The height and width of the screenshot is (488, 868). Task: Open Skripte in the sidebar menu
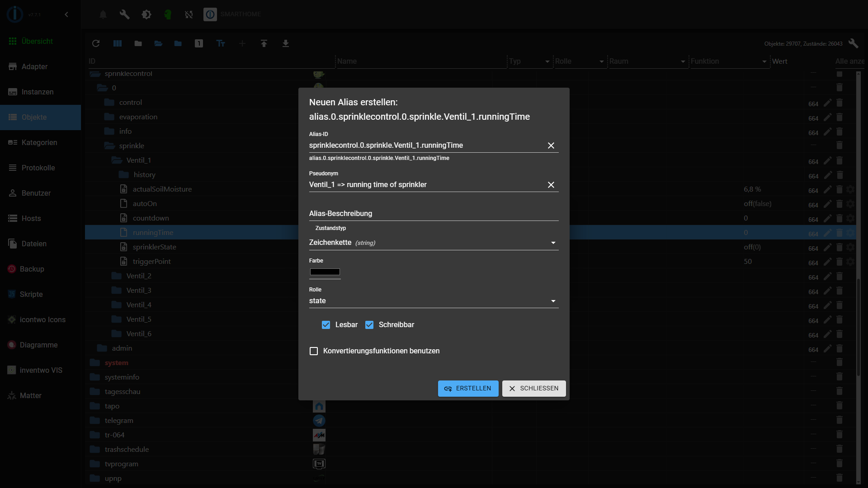tap(31, 294)
